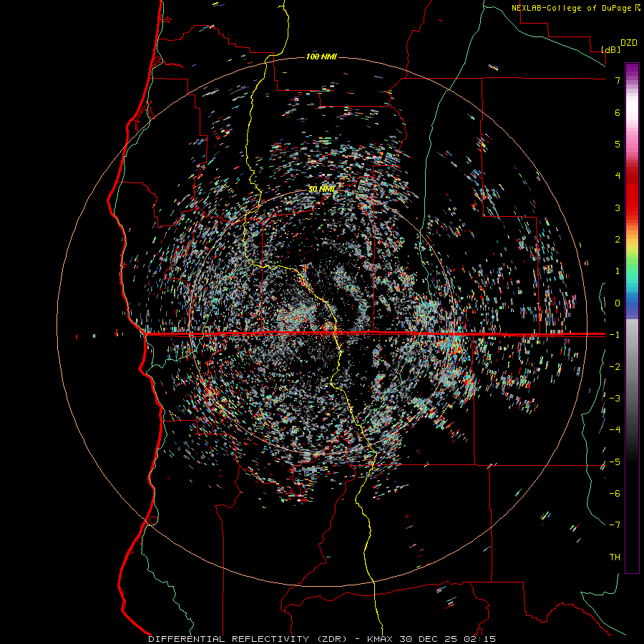644x644 pixels.
Task: Select the -4 value on the scale
Action: pos(615,429)
